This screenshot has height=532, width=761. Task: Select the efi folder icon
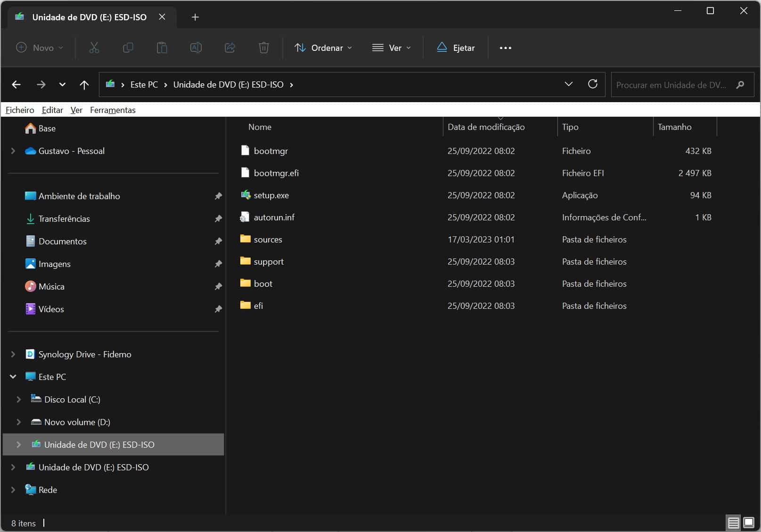point(245,305)
